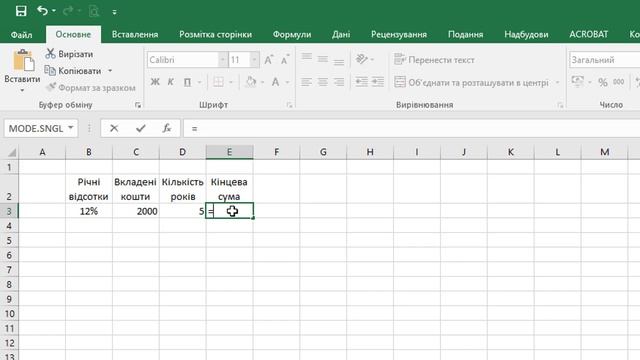Click the text orientation icon
This screenshot has width=640, height=360.
[362, 60]
